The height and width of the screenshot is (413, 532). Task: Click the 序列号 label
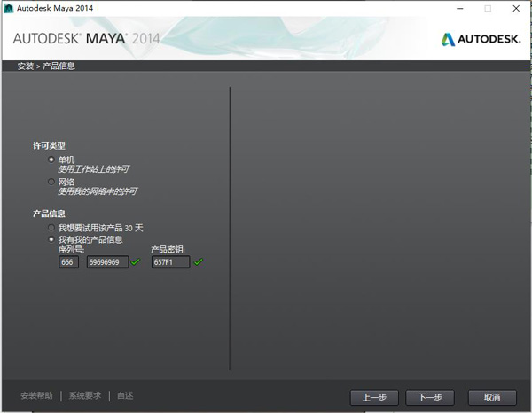point(71,250)
